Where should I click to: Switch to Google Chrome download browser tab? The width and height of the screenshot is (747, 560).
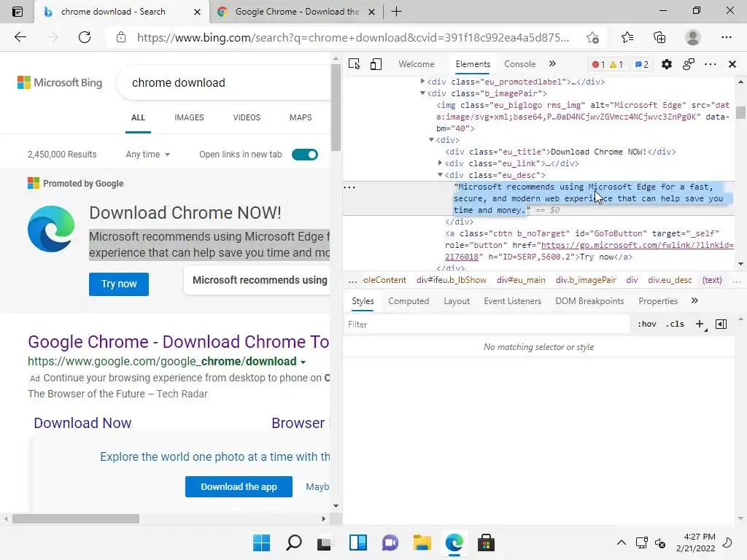point(295,12)
